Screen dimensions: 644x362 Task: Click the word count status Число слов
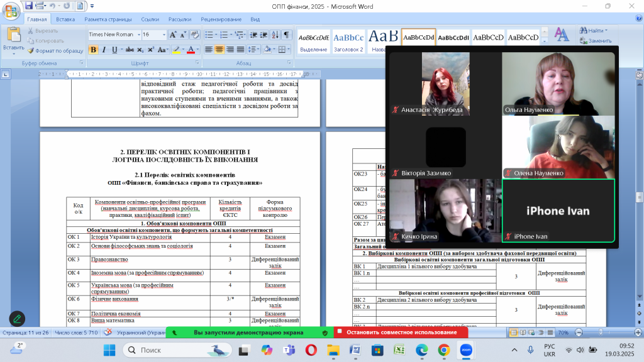pos(76,332)
